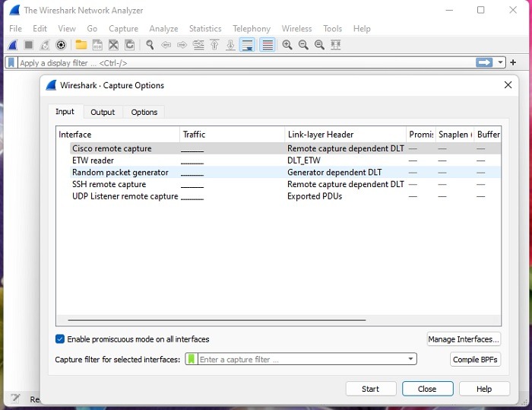Apply display filter arrow button
Screen dimensions: 532x410
[x=484, y=62]
